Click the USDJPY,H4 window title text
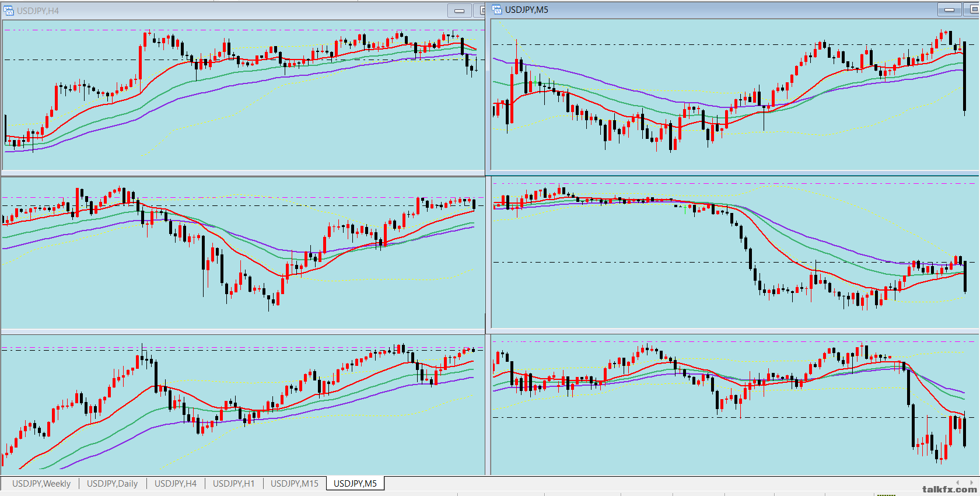The width and height of the screenshot is (980, 496). click(38, 11)
